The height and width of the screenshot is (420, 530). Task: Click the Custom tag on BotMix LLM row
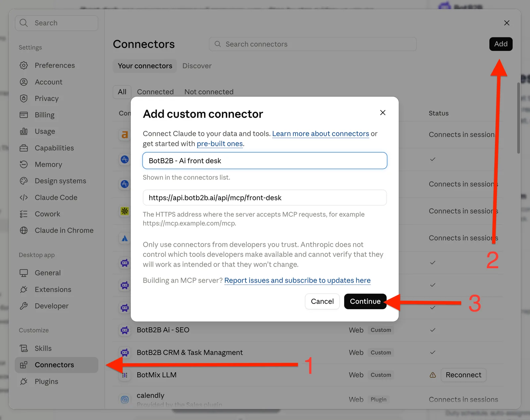pos(381,375)
